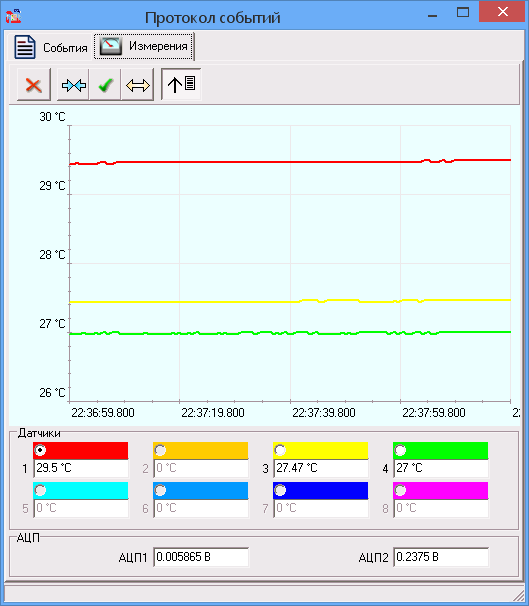529x606 pixels.
Task: Click the 28 °C axis label
Action: pos(52,255)
